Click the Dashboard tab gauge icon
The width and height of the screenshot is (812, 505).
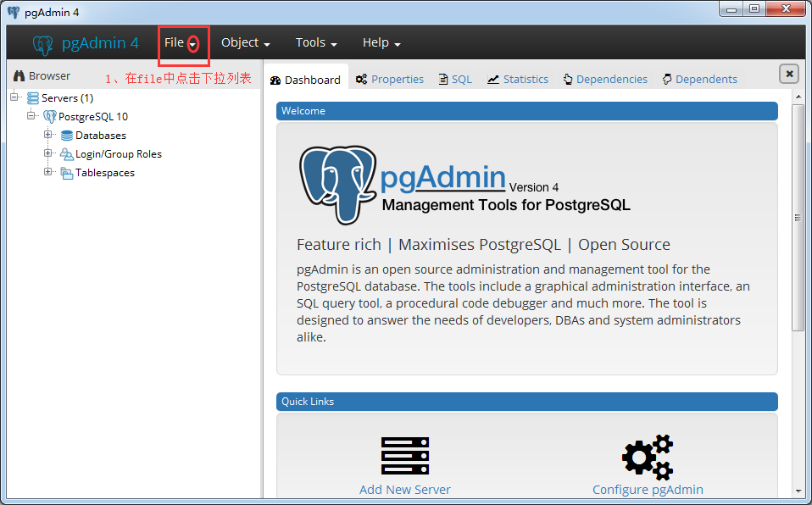[x=275, y=80]
